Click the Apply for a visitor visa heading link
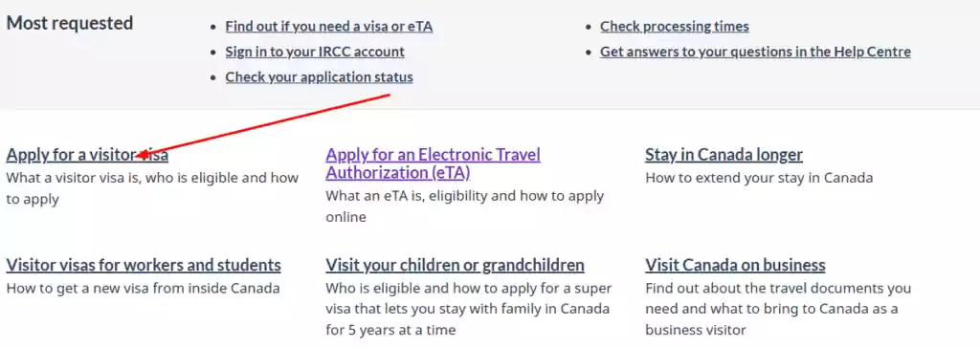980x347 pixels. click(87, 154)
